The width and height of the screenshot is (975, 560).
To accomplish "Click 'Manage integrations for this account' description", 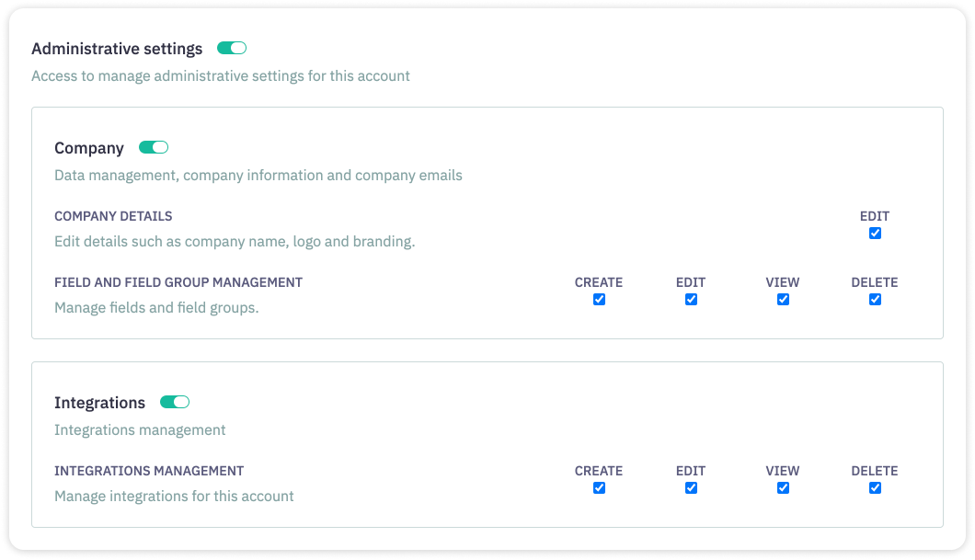I will point(174,496).
